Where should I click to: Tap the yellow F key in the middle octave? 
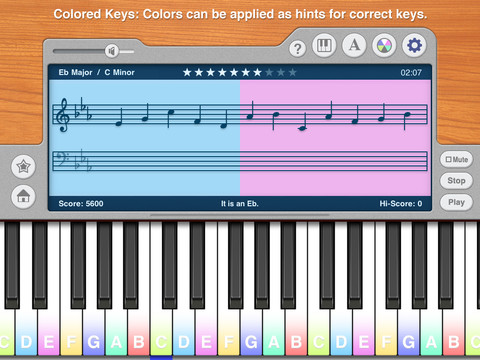point(229,330)
